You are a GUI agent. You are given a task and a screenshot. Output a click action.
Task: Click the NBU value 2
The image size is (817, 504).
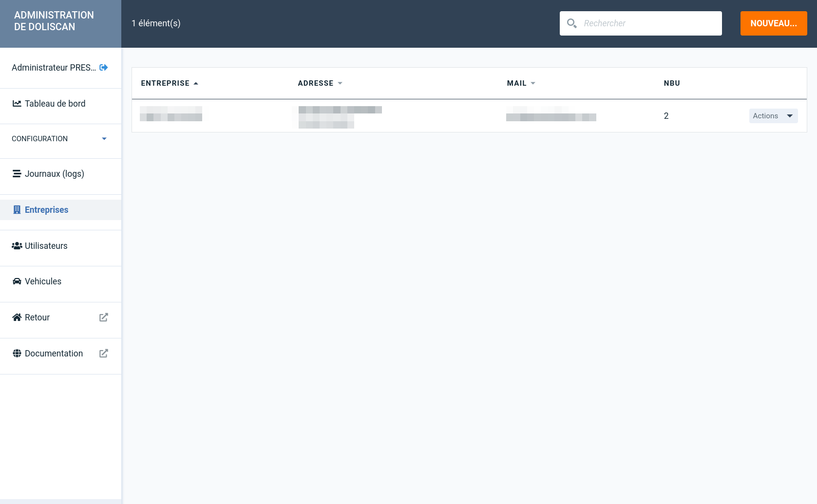666,116
